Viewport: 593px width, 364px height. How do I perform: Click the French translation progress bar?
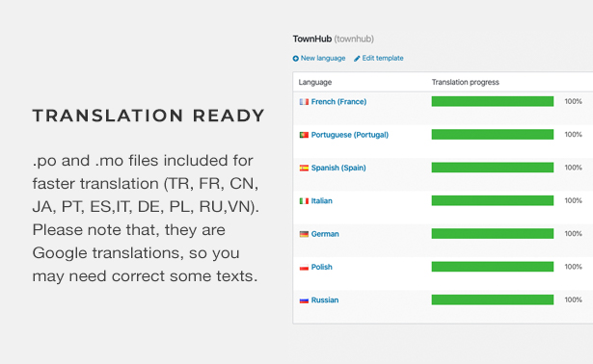pyautogui.click(x=493, y=101)
